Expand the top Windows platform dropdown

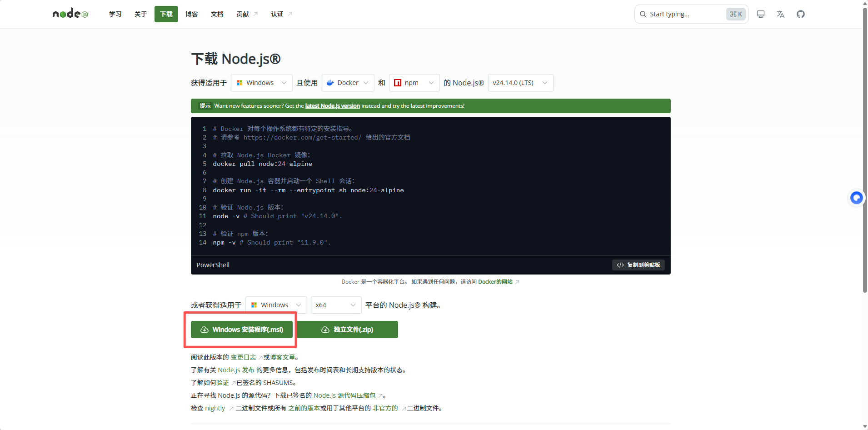(x=262, y=83)
